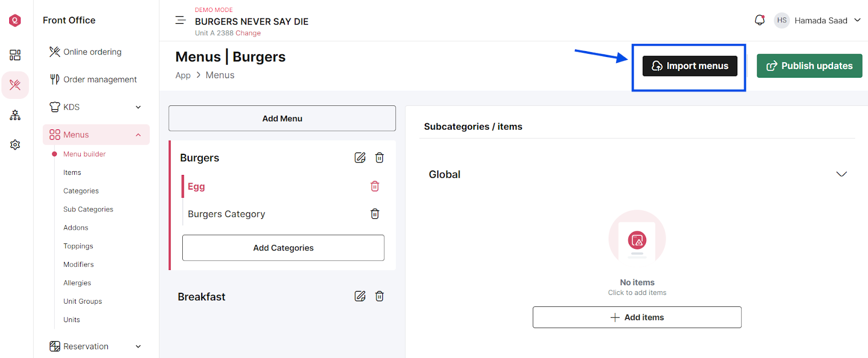Collapse the Menus sidebar section
The width and height of the screenshot is (868, 358).
pyautogui.click(x=95, y=135)
